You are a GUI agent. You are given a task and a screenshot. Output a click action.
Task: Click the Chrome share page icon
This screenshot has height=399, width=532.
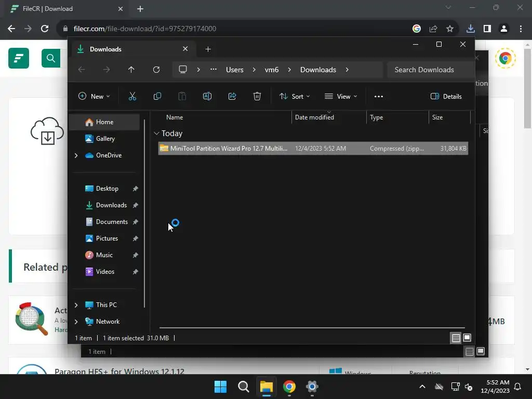click(433, 29)
